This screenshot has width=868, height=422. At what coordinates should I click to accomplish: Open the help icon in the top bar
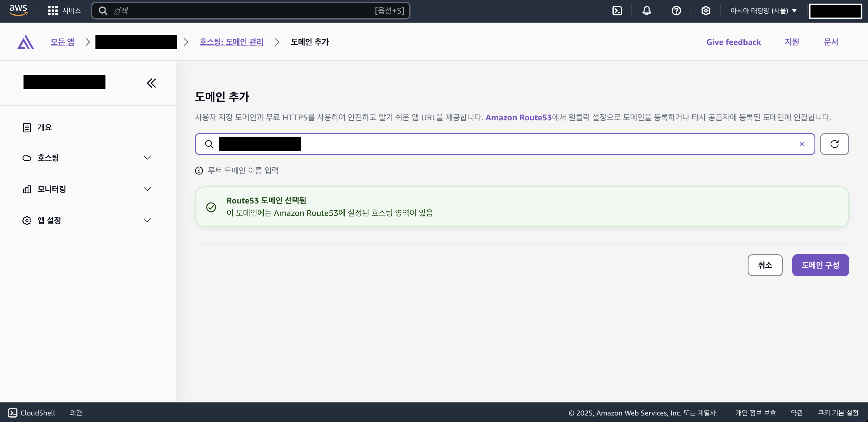(676, 10)
